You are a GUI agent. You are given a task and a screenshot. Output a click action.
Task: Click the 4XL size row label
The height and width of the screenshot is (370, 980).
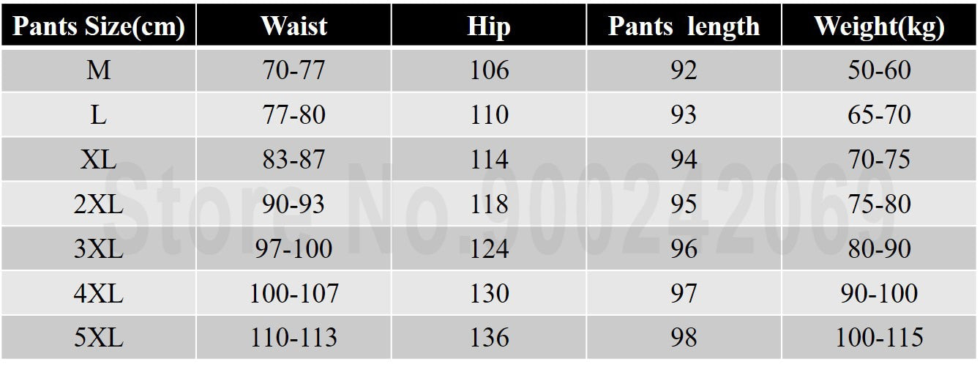(x=98, y=294)
